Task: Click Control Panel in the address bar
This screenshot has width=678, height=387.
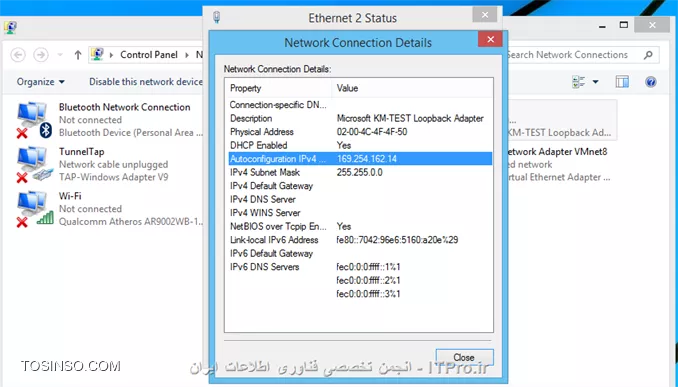Action: click(149, 55)
